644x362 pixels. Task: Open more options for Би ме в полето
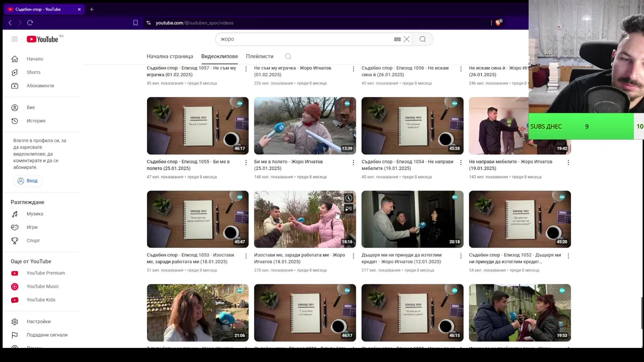click(353, 162)
